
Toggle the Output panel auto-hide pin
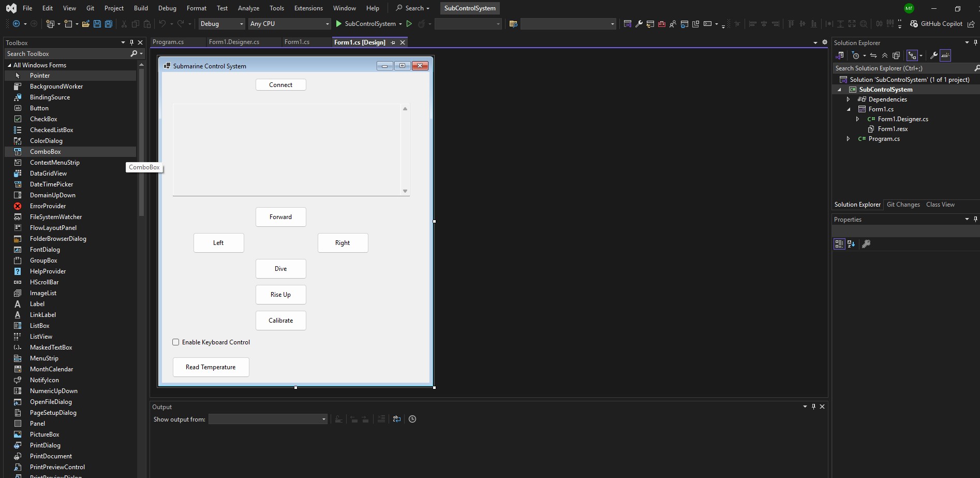click(x=813, y=407)
